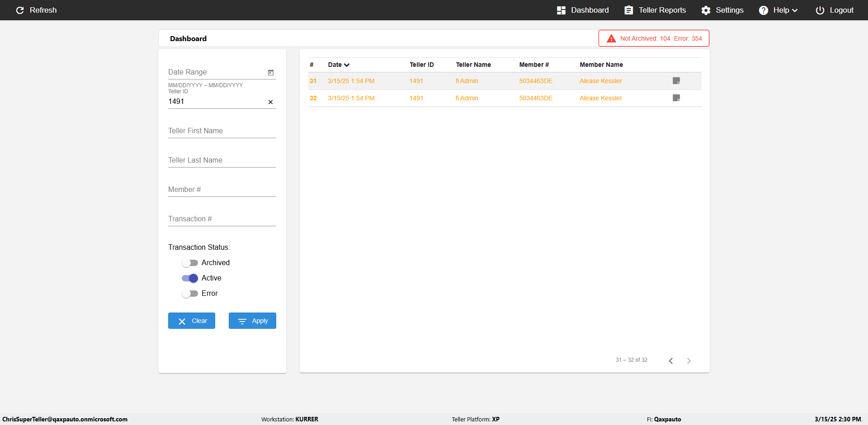Viewport: 868px width, 425px height.
Task: Select row number 31
Action: tap(313, 81)
